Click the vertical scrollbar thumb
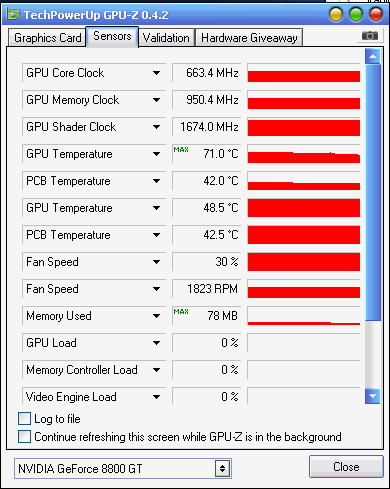Viewport: 390px width, 489px height. click(x=373, y=192)
